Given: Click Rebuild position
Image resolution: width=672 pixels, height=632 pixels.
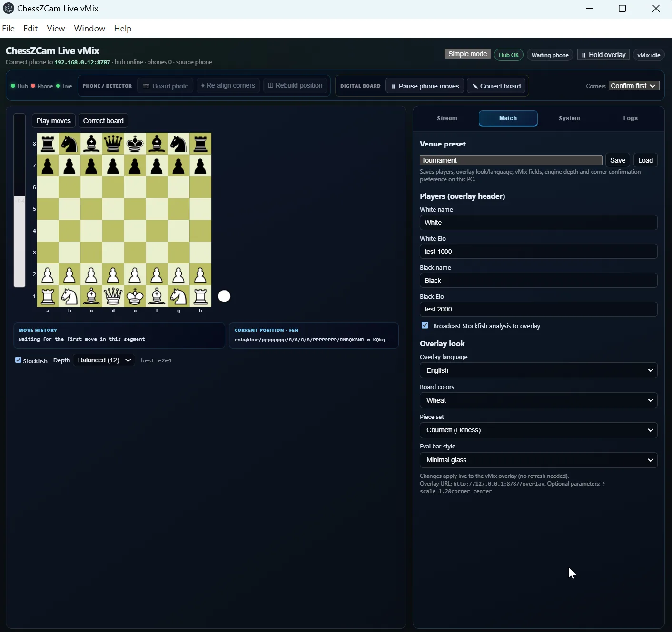Looking at the screenshot, I should pos(295,86).
